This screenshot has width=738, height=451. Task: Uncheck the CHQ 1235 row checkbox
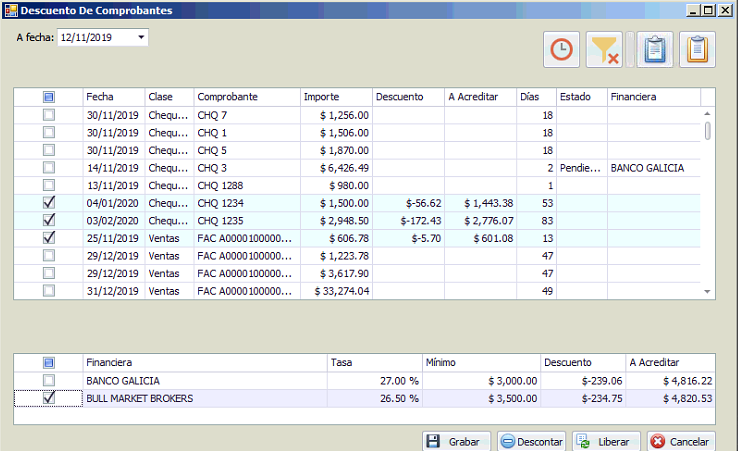pos(48,220)
